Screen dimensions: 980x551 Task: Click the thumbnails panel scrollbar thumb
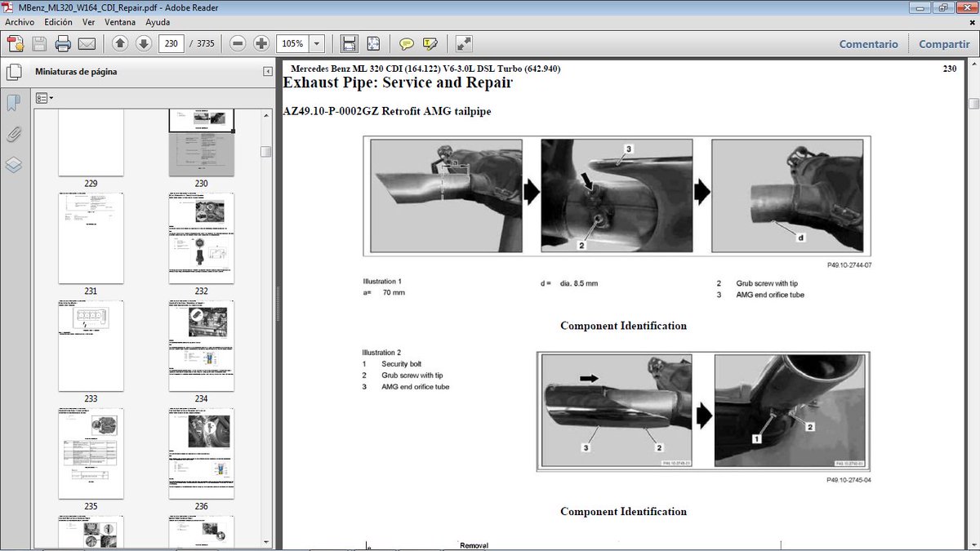point(266,152)
